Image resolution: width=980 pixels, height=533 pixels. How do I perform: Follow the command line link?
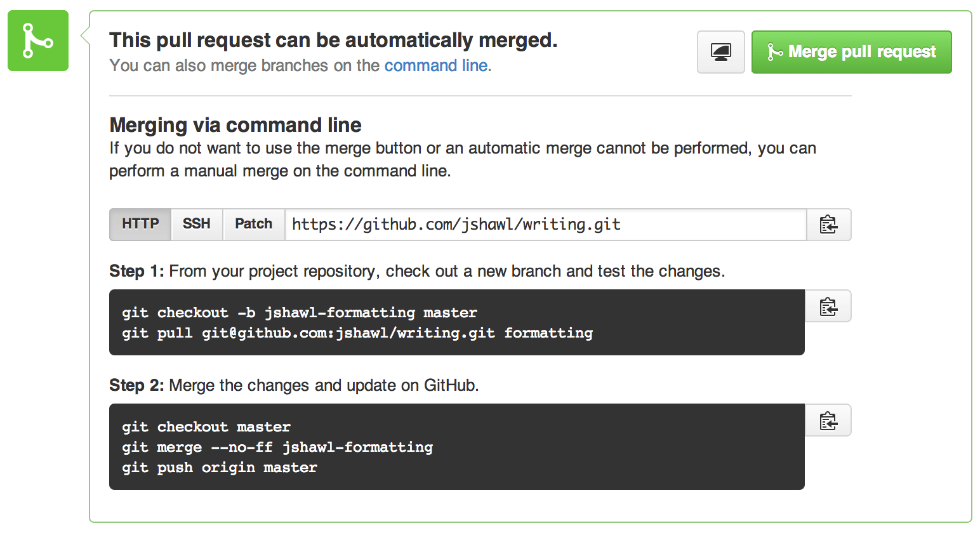(436, 65)
